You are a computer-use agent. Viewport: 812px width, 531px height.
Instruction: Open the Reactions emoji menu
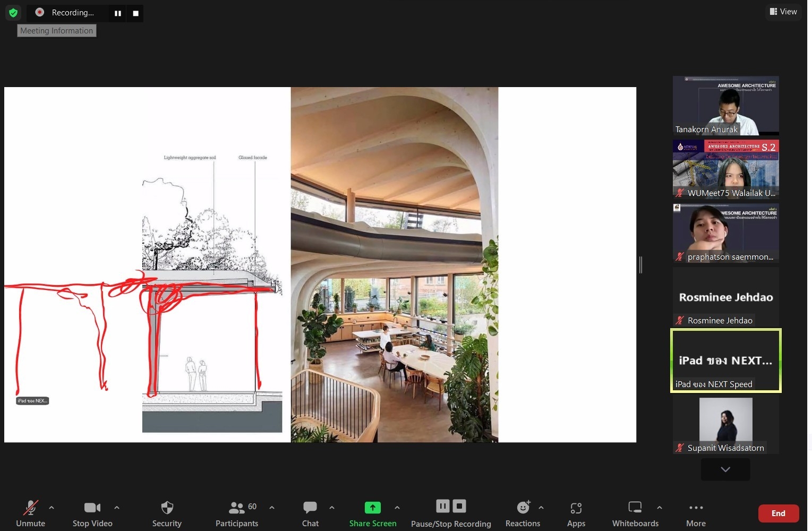(523, 508)
